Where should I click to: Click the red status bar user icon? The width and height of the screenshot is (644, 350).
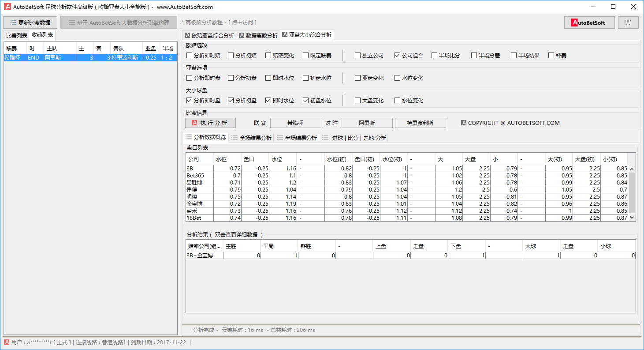[x=7, y=342]
